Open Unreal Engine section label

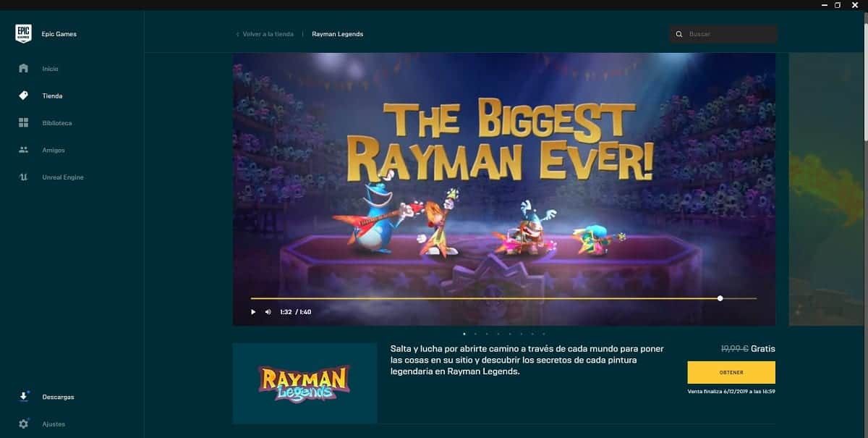(63, 177)
